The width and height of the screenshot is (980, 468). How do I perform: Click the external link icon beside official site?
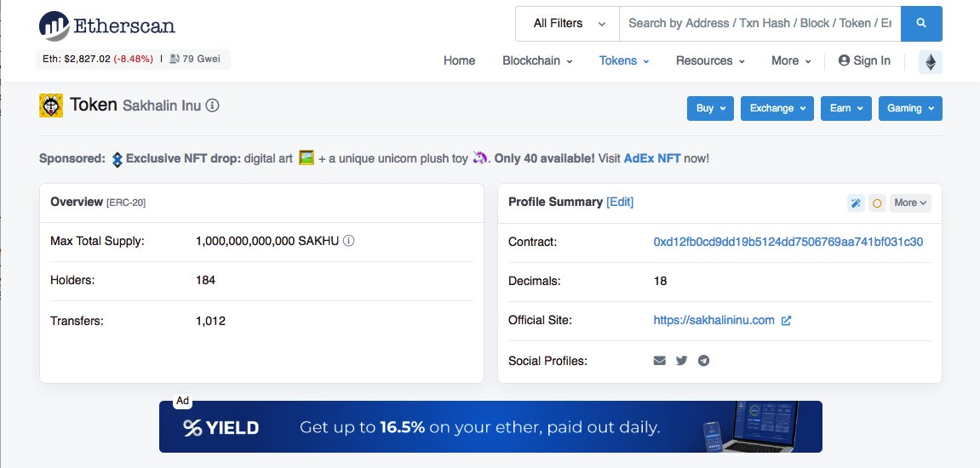[x=786, y=321]
